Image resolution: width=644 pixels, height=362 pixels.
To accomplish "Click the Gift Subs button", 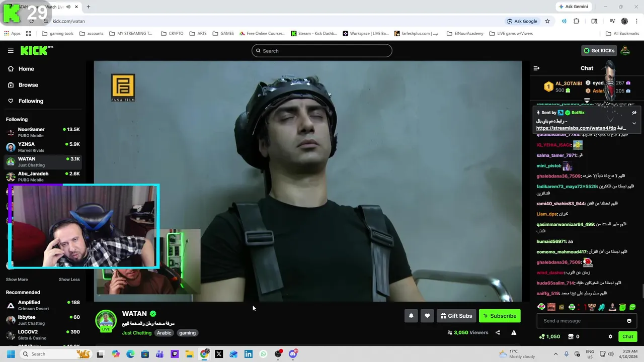I will coord(456,316).
